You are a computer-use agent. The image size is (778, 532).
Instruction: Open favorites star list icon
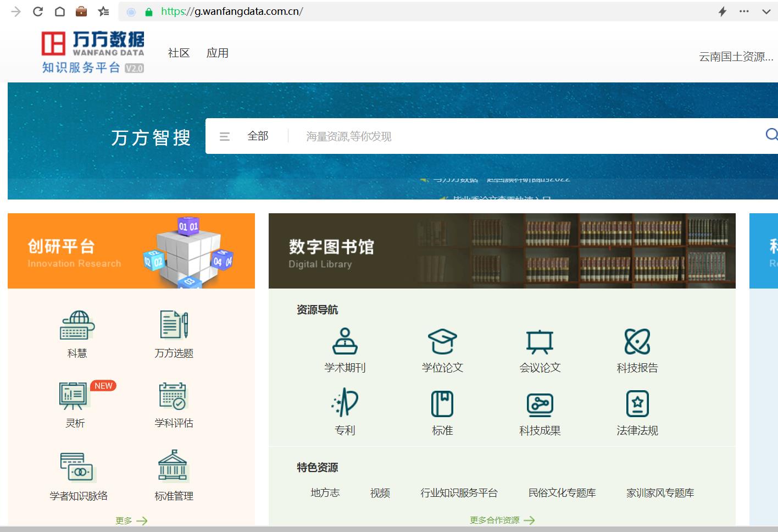pos(103,12)
